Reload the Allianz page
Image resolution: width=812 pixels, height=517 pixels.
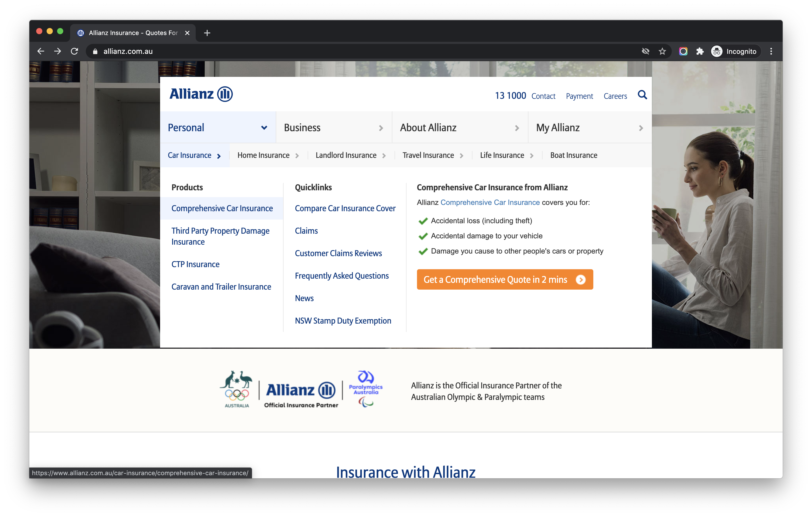pos(75,51)
